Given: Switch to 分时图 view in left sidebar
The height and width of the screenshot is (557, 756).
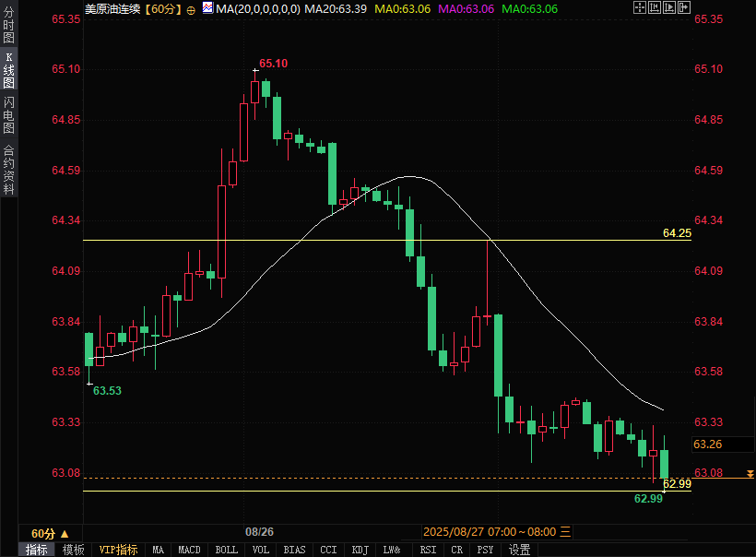Looking at the screenshot, I should point(8,24).
